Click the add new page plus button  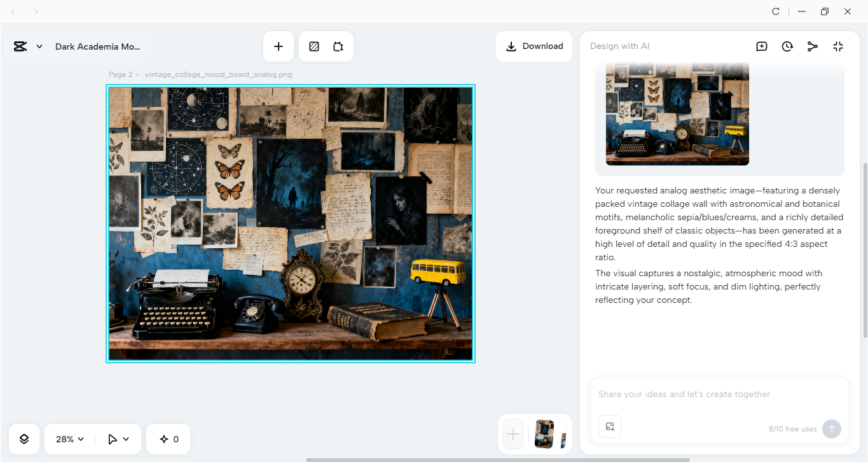tap(513, 435)
